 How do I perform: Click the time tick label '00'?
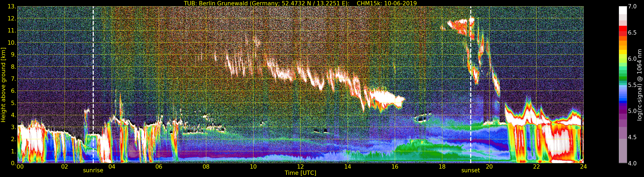click(x=20, y=166)
